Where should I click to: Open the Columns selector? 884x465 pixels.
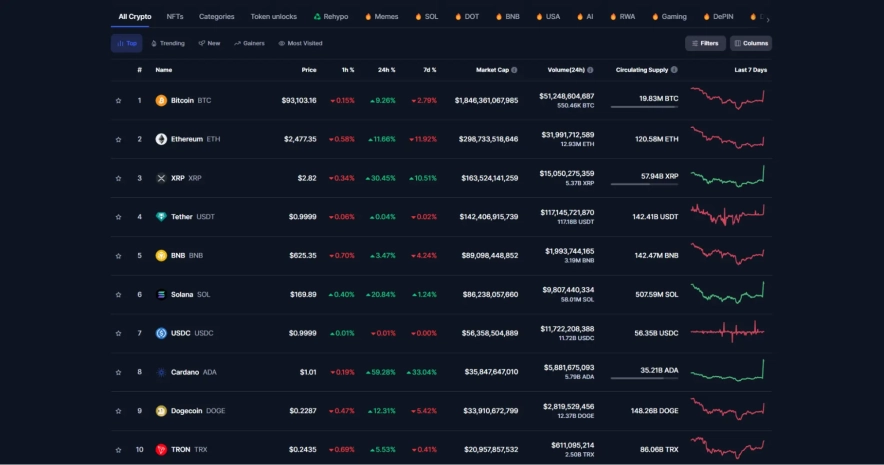tap(751, 43)
